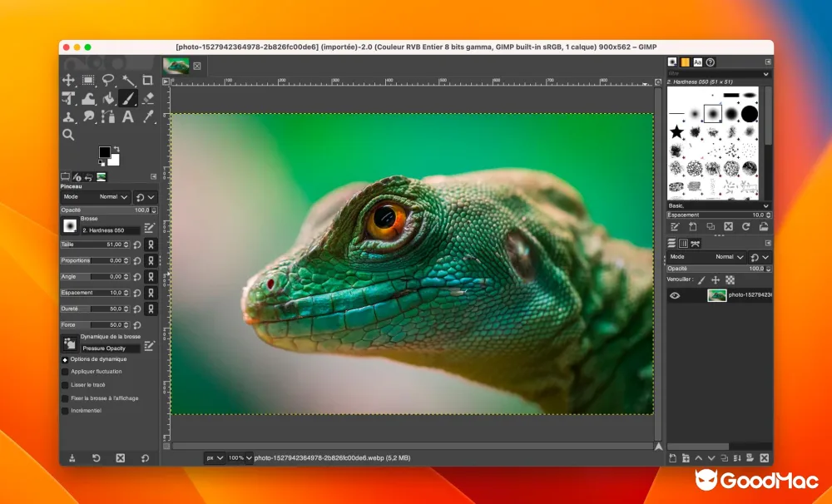Reset Taille to brush native size

click(x=137, y=245)
